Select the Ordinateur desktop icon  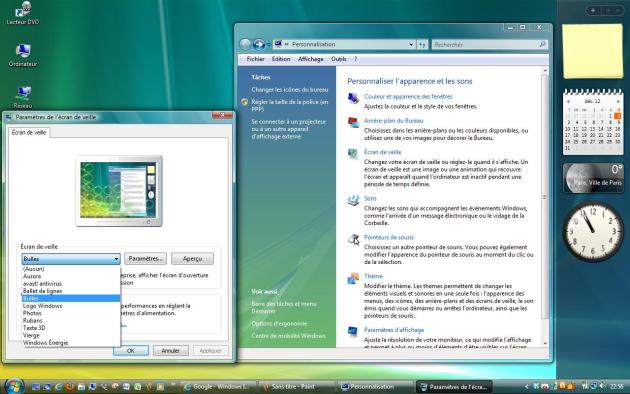[22, 55]
